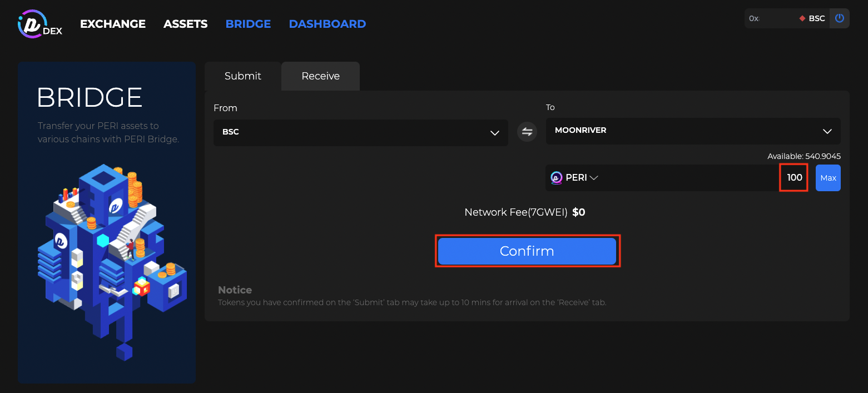Click the Network Fee(7GWEI) label
This screenshot has height=393, width=868.
tap(516, 212)
